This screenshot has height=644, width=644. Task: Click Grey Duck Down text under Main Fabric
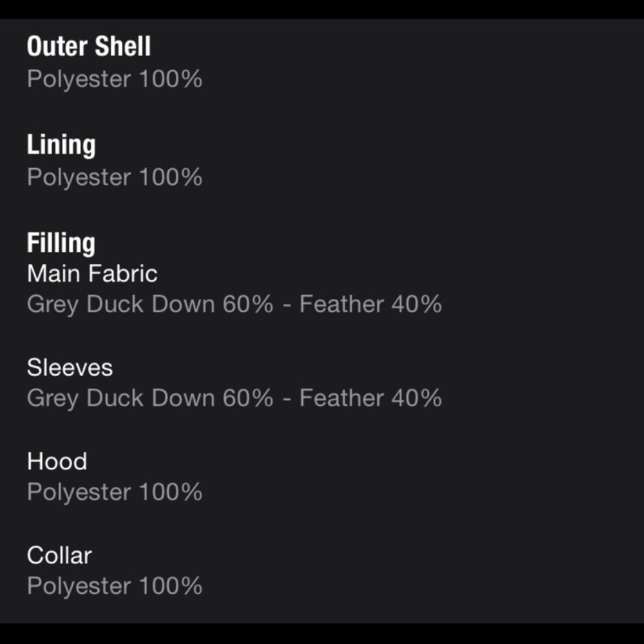coord(121,305)
